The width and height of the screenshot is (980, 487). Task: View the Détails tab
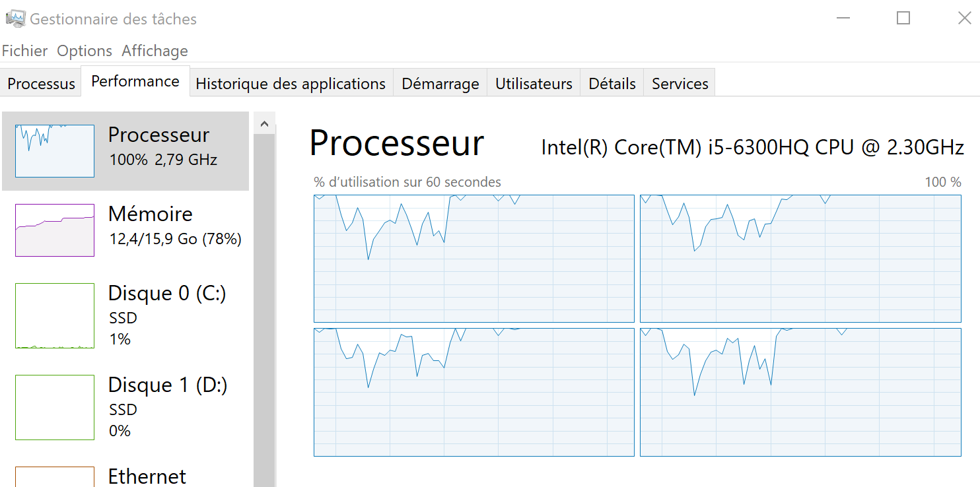[x=611, y=83]
